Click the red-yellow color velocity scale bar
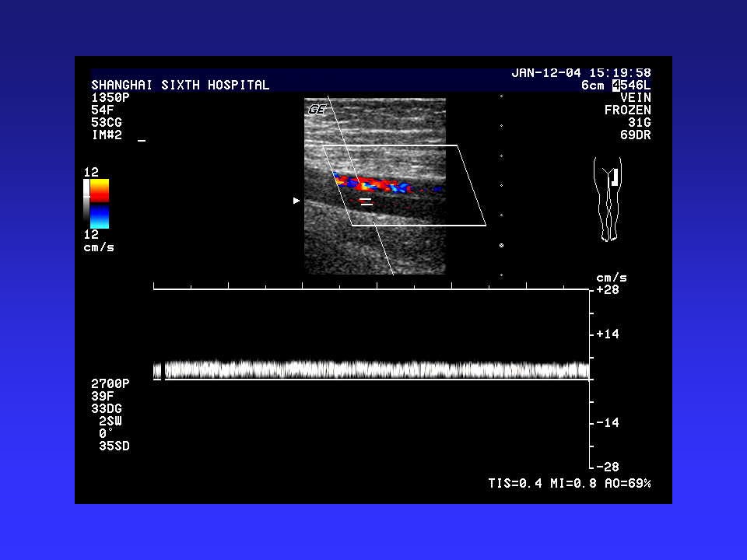The height and width of the screenshot is (560, 747). pos(100,191)
